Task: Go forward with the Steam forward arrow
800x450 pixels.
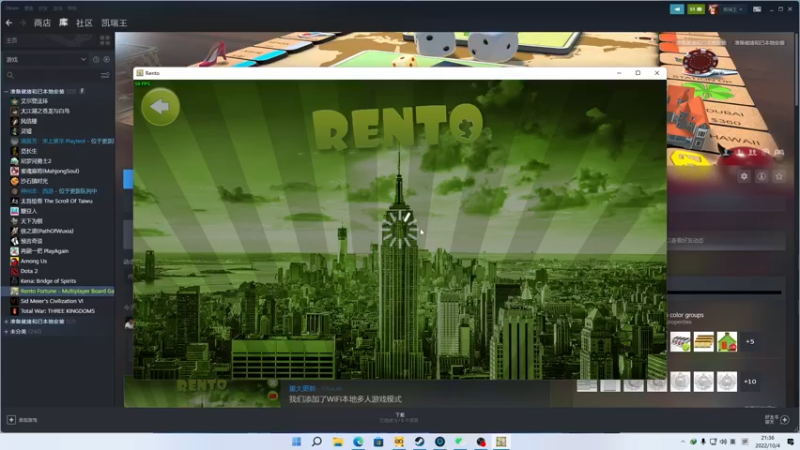Action: pos(22,23)
